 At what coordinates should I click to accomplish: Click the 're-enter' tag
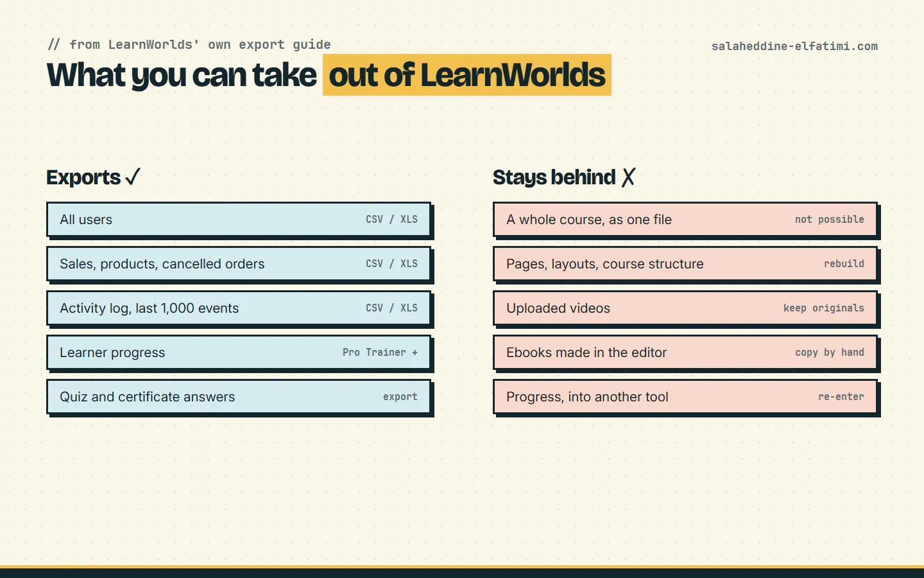click(841, 397)
